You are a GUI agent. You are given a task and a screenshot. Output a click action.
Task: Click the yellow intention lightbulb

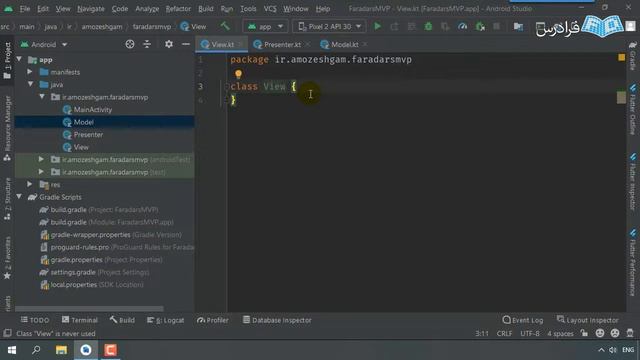point(238,74)
